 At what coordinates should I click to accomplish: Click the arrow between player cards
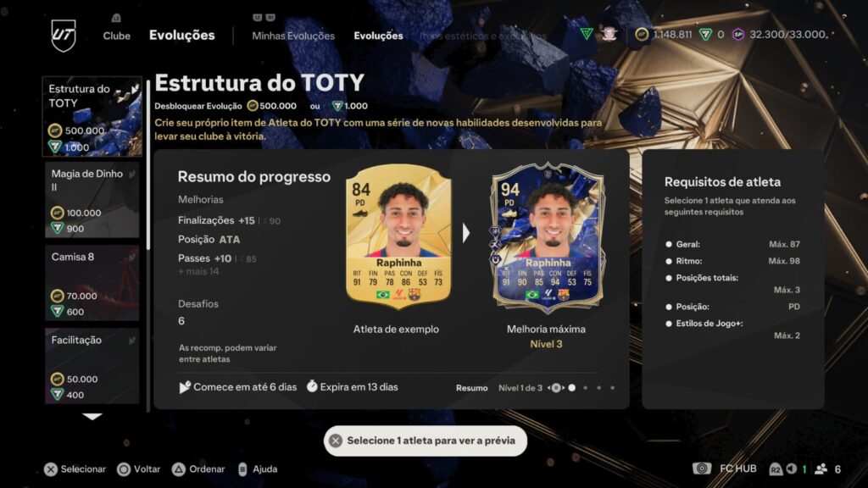466,234
